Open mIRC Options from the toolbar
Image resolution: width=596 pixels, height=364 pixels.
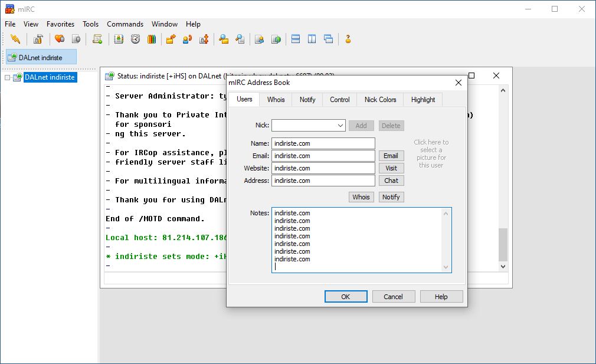point(38,39)
